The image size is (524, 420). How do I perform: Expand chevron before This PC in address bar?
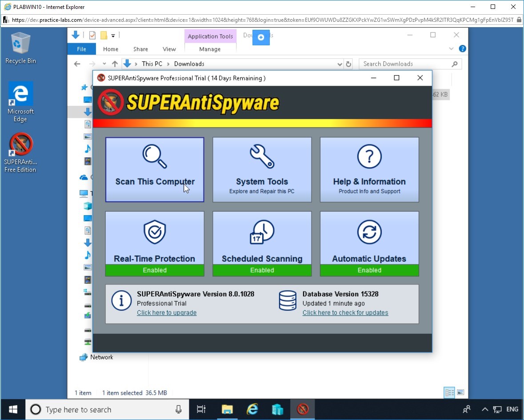pyautogui.click(x=136, y=64)
